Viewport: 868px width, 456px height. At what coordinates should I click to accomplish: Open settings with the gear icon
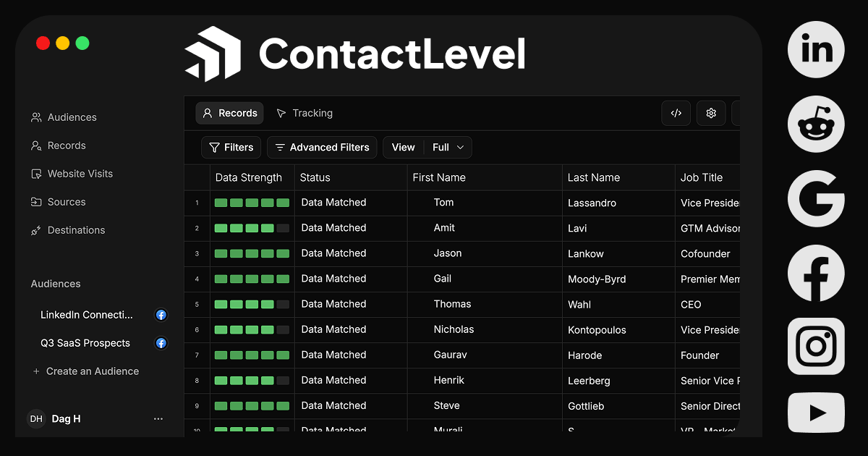tap(711, 113)
